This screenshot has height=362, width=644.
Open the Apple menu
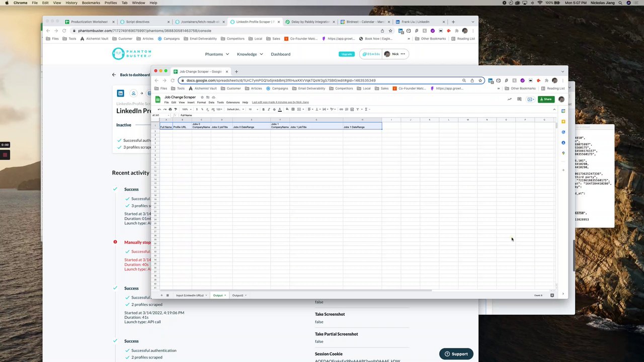(x=7, y=3)
